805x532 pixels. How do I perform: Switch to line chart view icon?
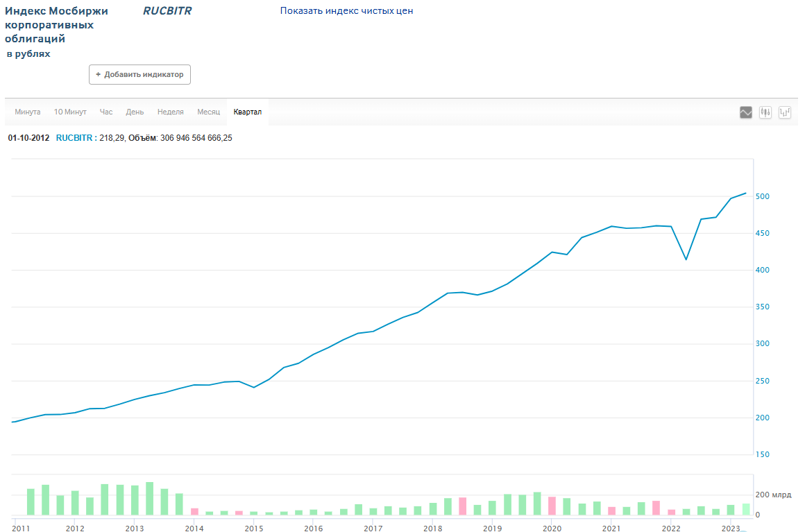coord(745,112)
